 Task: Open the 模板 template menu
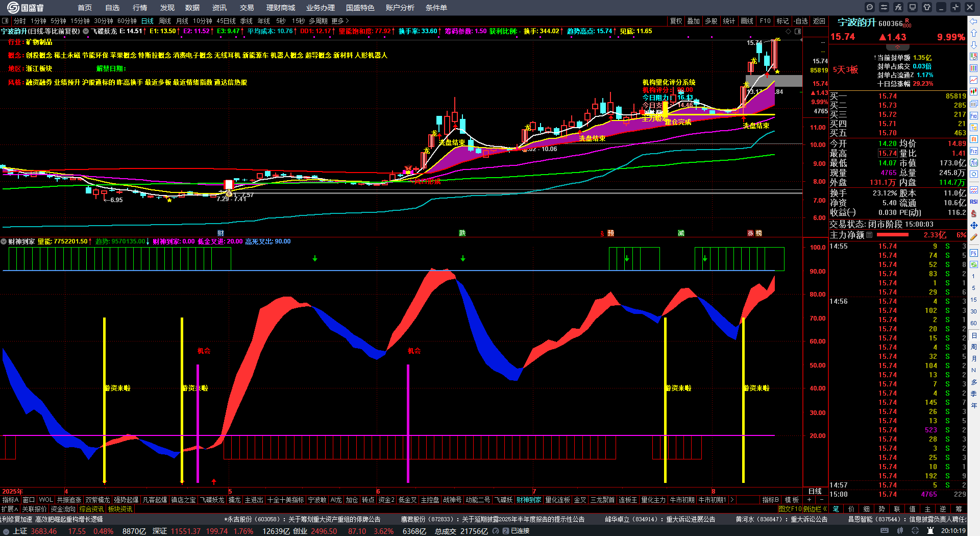pos(792,500)
